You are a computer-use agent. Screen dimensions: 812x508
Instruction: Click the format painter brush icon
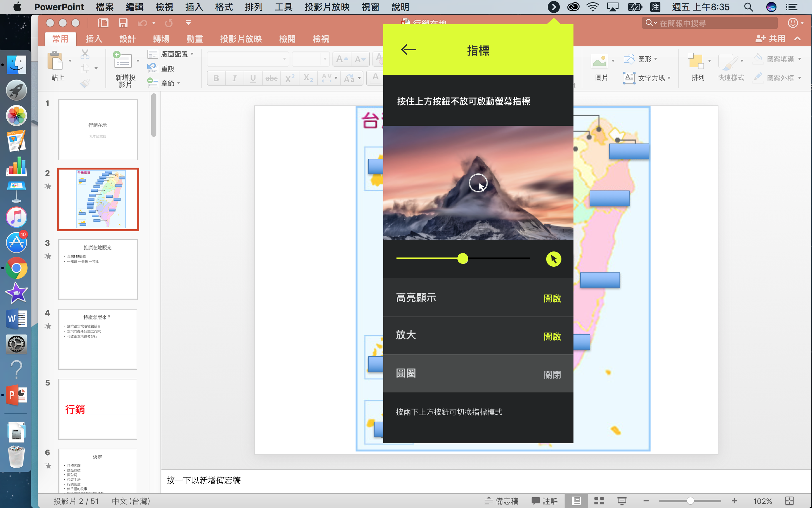(x=85, y=83)
